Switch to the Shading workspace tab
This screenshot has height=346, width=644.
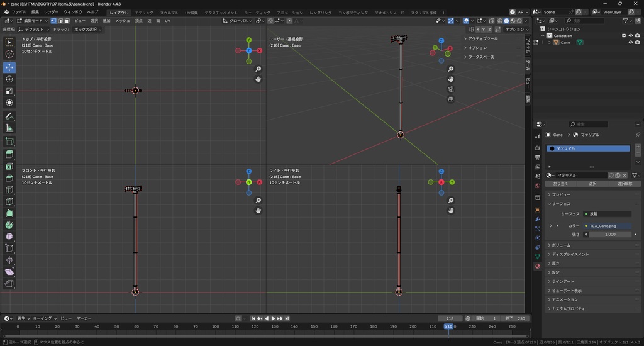click(257, 13)
